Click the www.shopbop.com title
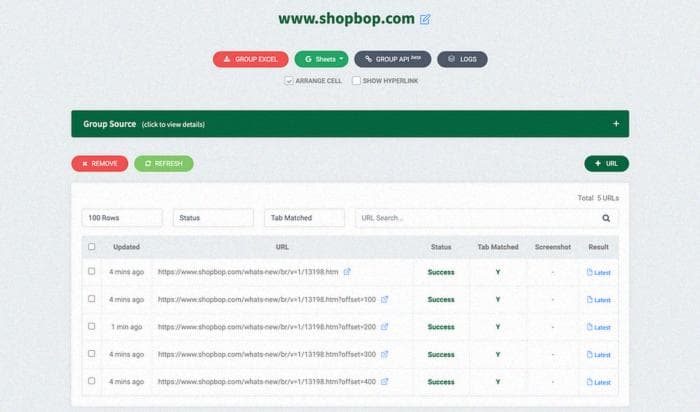The width and height of the screenshot is (700, 412). (346, 19)
